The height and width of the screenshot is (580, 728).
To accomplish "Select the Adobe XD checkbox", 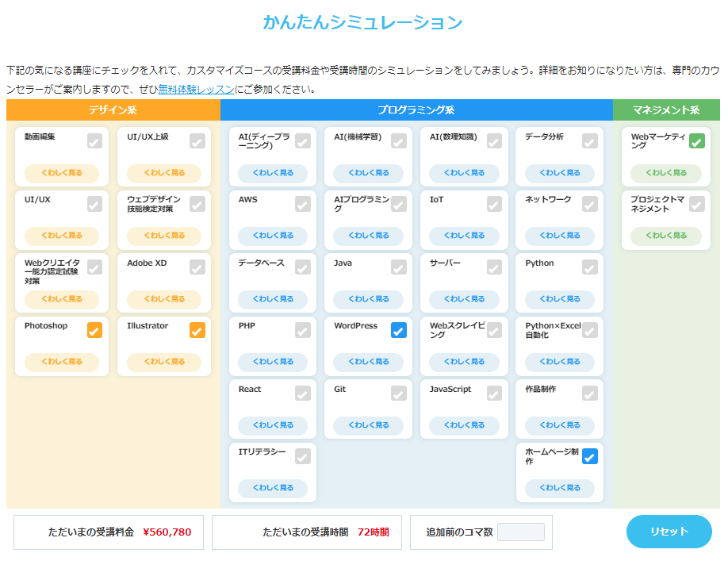I will pos(197,267).
